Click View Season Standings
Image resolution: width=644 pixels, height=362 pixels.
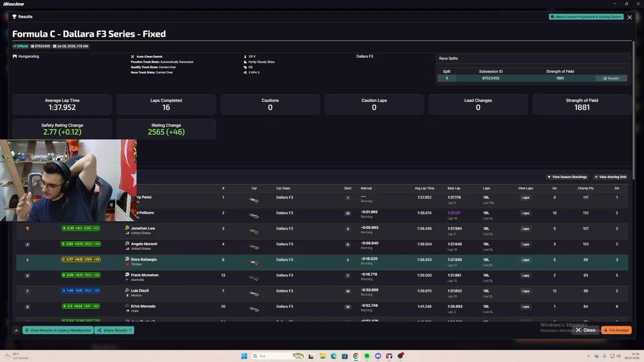[568, 177]
